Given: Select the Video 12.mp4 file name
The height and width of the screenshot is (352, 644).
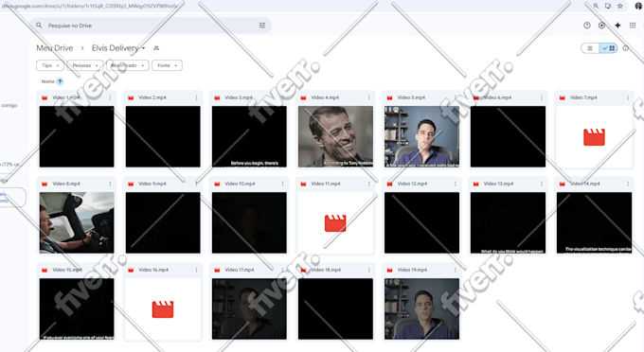Looking at the screenshot, I should click(x=412, y=184).
